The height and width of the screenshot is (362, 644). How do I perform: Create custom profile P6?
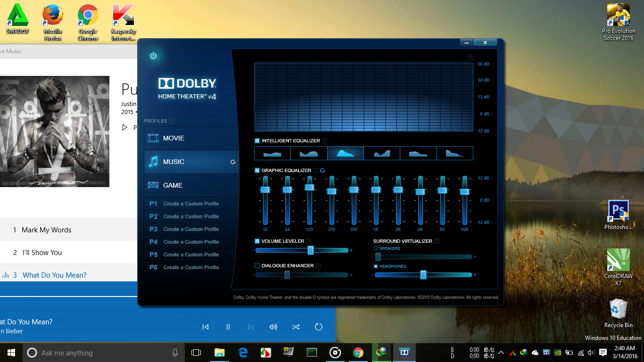(191, 267)
